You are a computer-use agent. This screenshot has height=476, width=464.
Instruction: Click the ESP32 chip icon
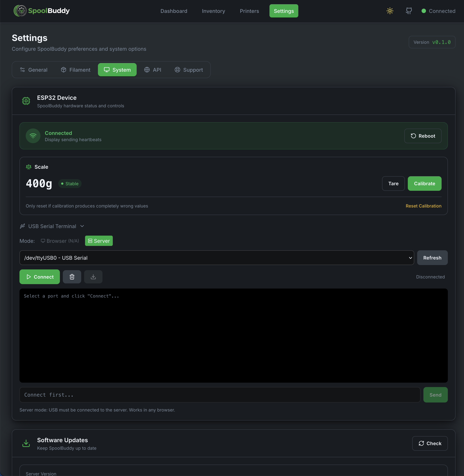(26, 101)
